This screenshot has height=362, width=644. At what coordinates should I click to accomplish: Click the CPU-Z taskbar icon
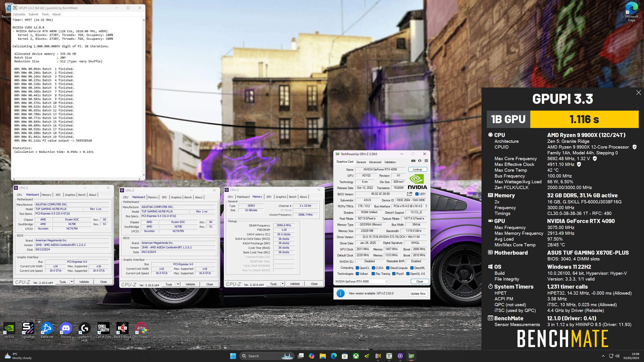tap(400, 356)
